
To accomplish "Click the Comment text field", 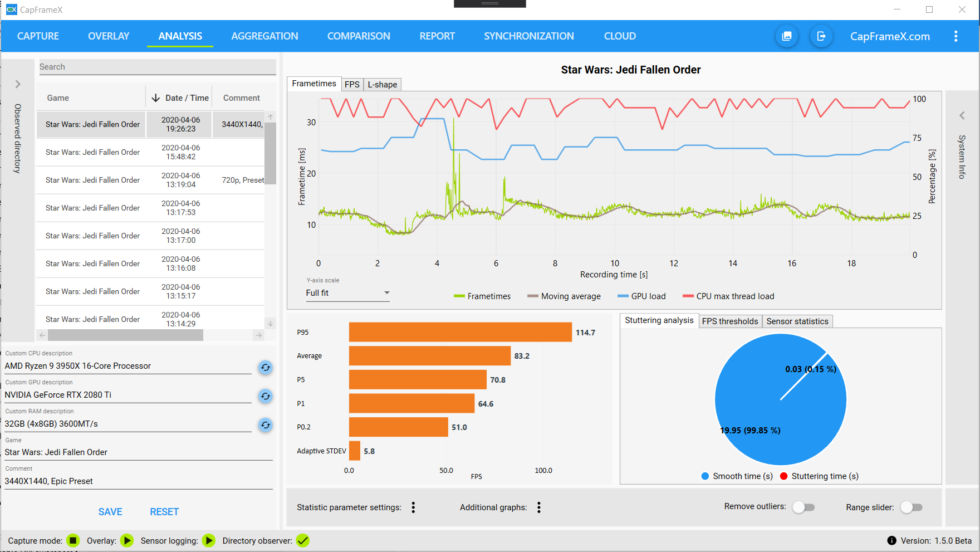I will tap(139, 481).
